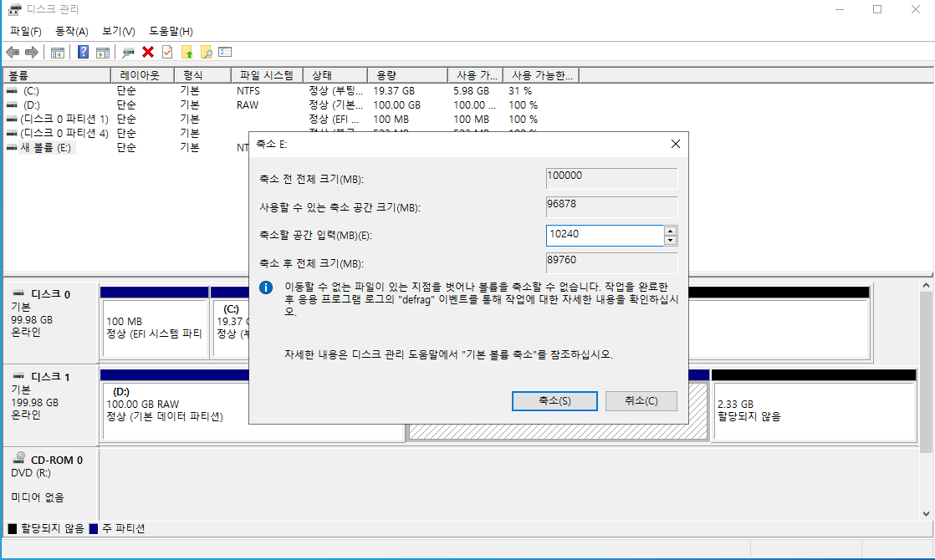The image size is (935, 560).
Task: Click the 취소(C) cancel button
Action: [641, 401]
